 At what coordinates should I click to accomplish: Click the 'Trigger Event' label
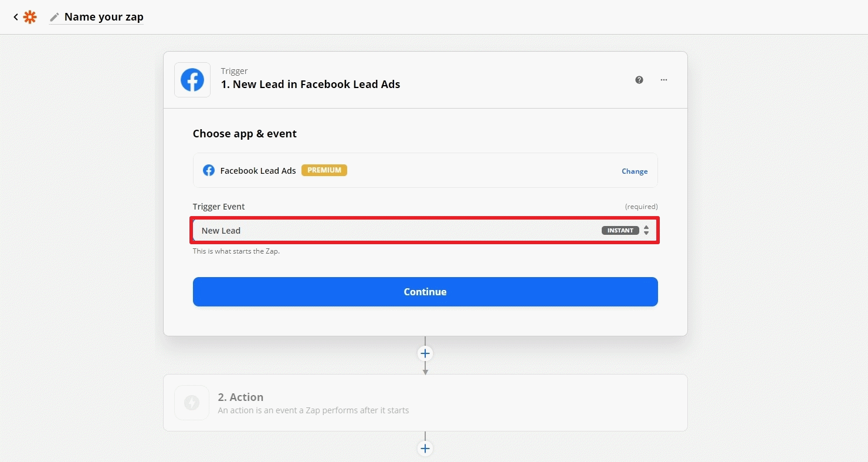tap(219, 207)
